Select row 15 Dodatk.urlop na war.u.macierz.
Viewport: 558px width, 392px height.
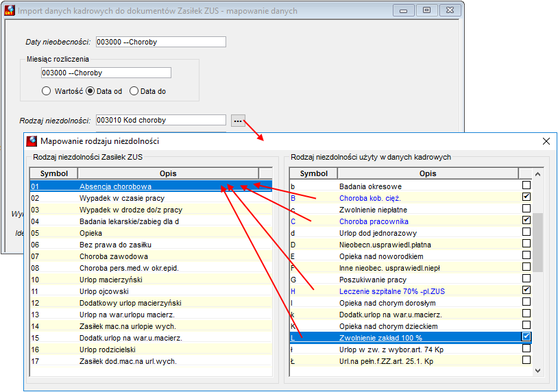tap(151, 338)
